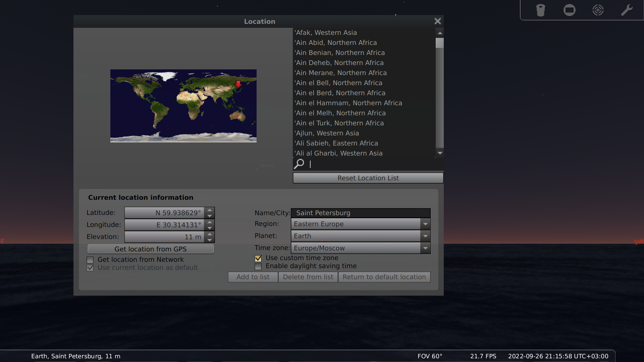Increase latitude with the up arrow stepper
The image size is (644, 362).
pos(210,210)
